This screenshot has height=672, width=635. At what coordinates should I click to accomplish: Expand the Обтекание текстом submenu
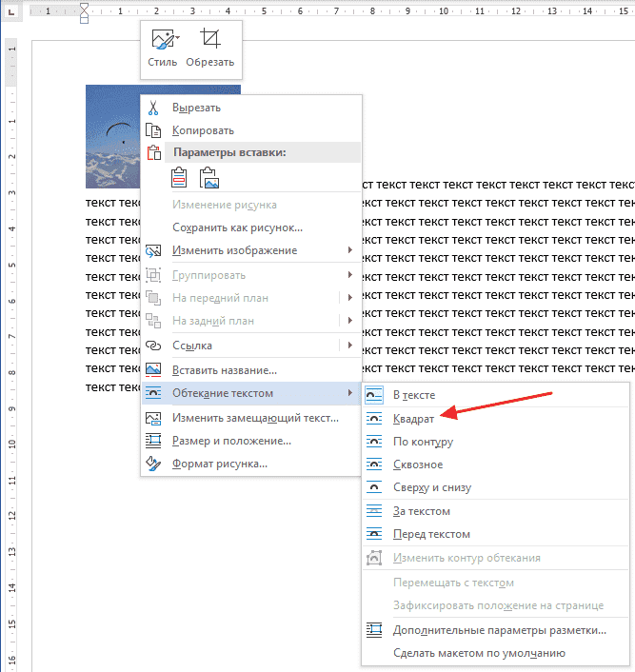click(350, 393)
